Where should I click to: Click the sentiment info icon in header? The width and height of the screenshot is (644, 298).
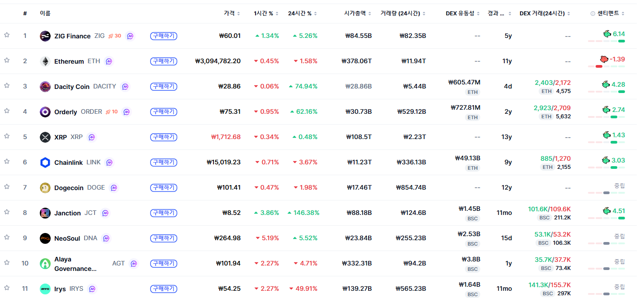pos(593,14)
